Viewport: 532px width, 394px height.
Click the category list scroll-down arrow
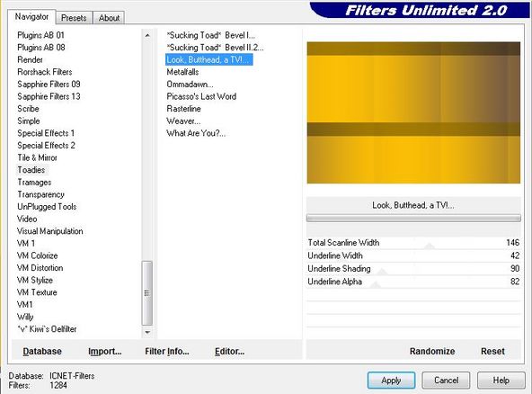[x=147, y=332]
